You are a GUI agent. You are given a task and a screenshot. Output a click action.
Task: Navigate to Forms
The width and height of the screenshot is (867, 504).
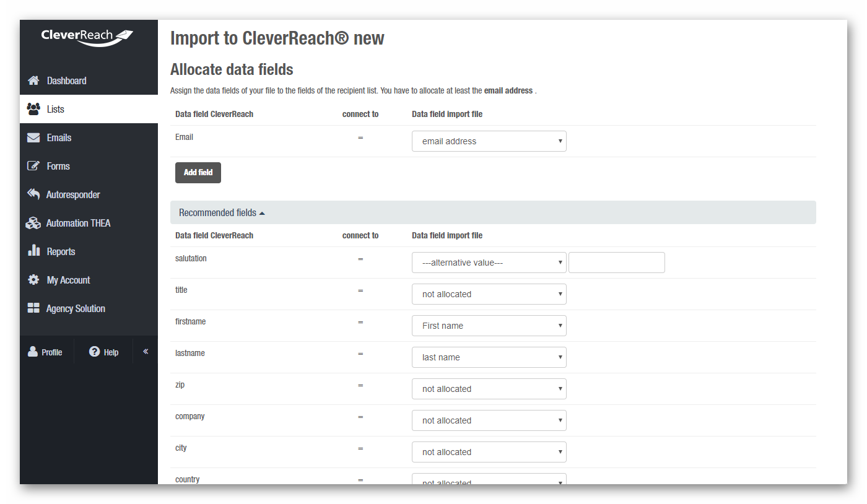[89, 166]
